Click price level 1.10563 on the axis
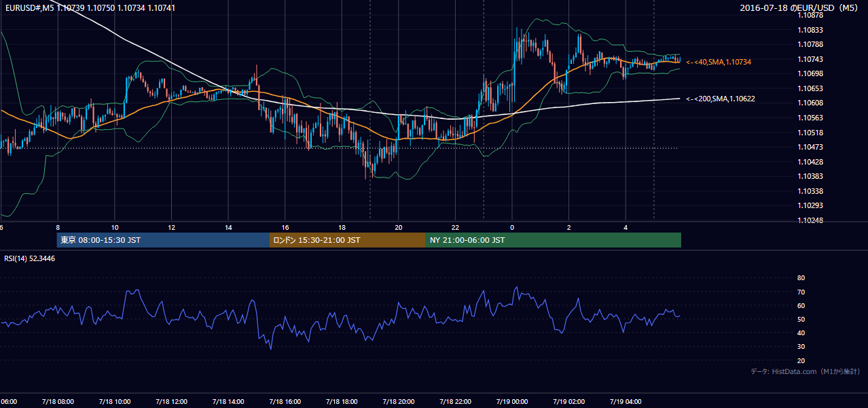This screenshot has width=868, height=408. point(810,118)
